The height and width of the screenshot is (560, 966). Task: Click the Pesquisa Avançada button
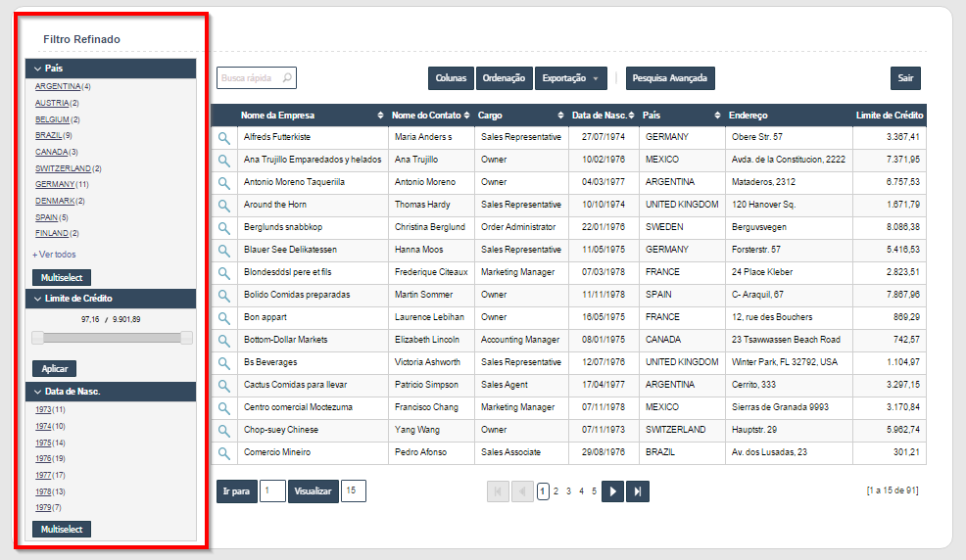(x=670, y=78)
